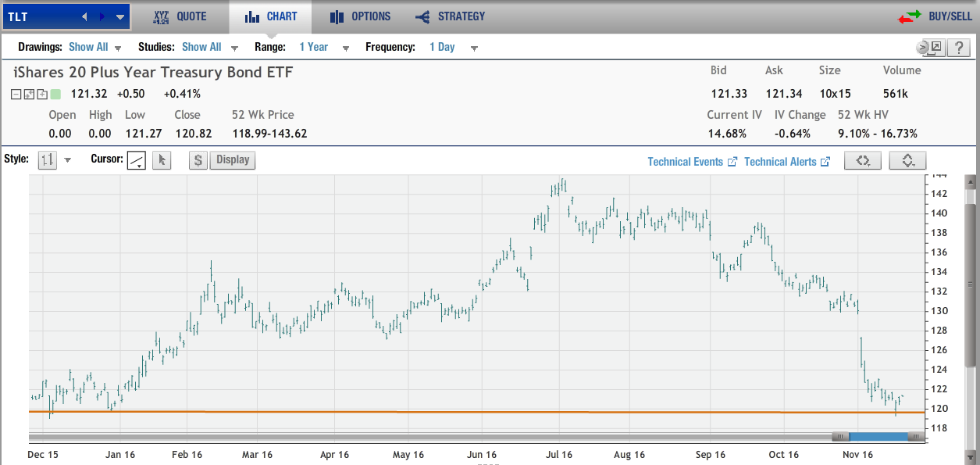Switch to the Quote tab
Screen dimensions: 980x465
pos(180,16)
